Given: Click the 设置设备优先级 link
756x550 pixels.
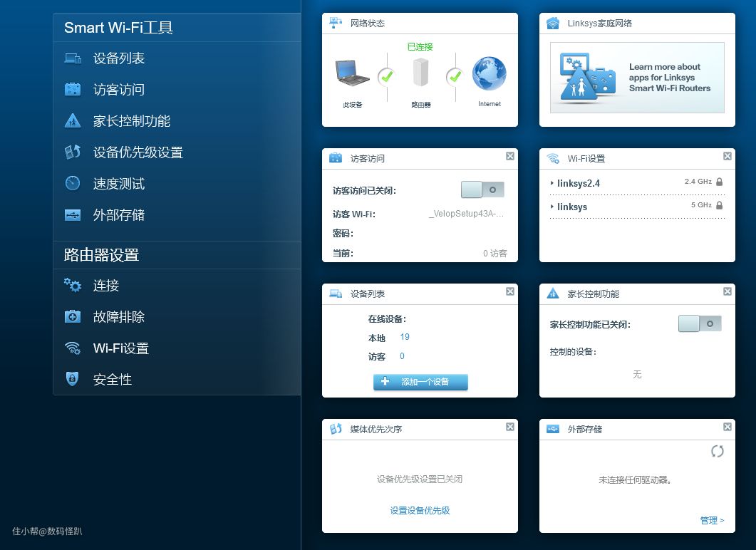Looking at the screenshot, I should coord(420,511).
